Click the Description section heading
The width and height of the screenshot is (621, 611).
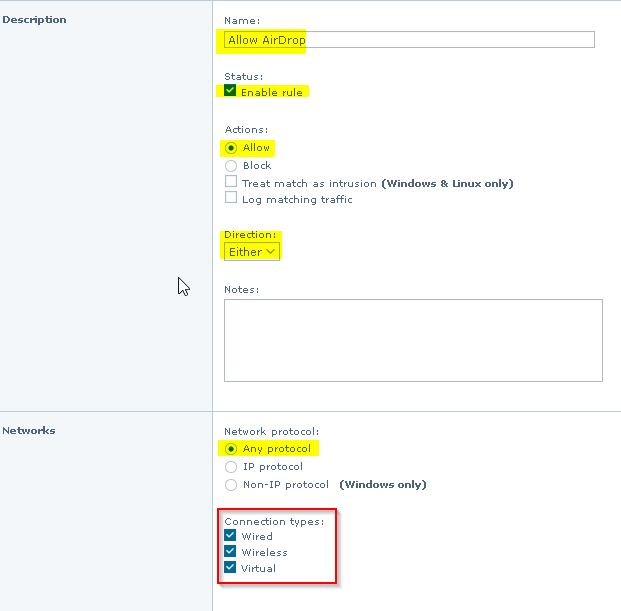34,20
